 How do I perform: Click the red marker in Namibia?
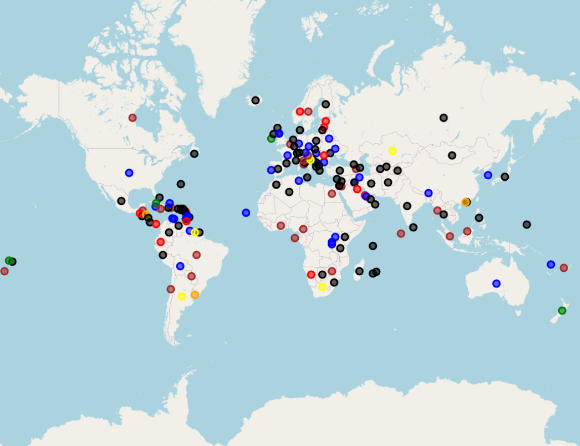[x=311, y=274]
